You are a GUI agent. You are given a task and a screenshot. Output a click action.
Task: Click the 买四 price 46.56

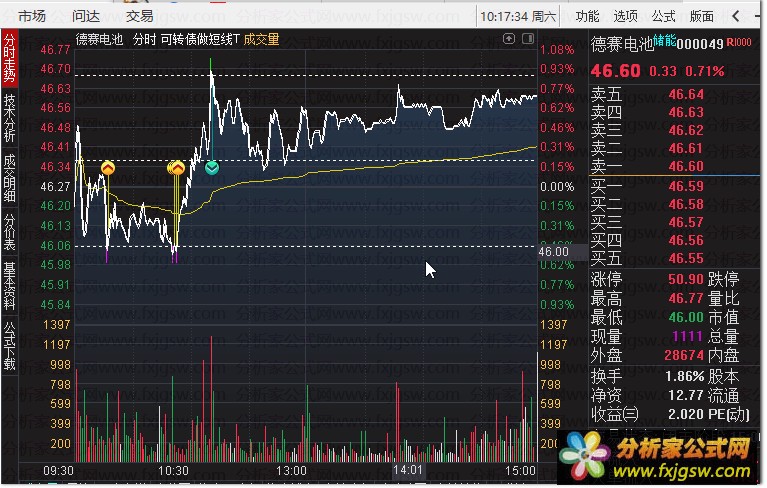point(686,241)
